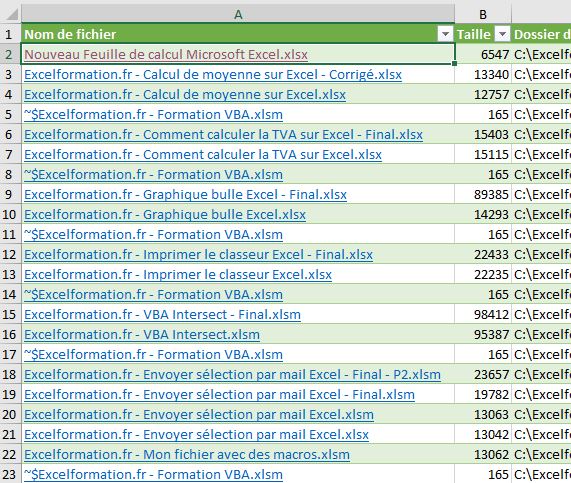Select size cell 15403

483,135
